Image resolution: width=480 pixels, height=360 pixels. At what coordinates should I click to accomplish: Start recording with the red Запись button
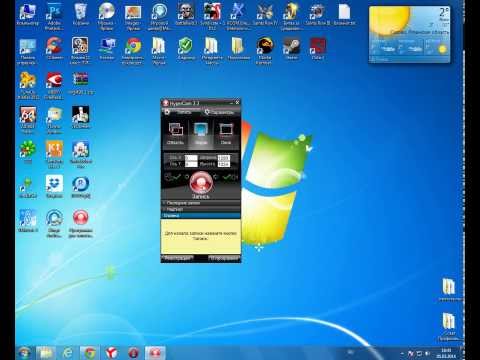click(201, 184)
